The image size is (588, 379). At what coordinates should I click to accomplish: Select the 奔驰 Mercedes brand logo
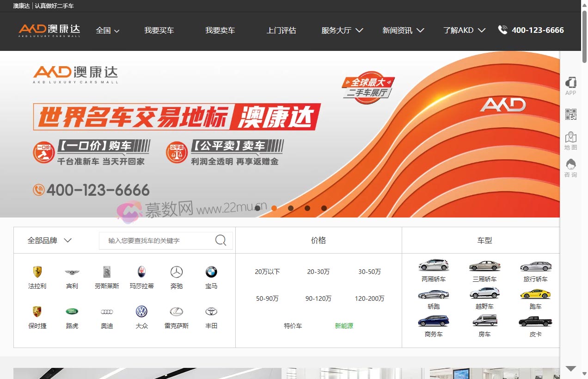tap(176, 272)
